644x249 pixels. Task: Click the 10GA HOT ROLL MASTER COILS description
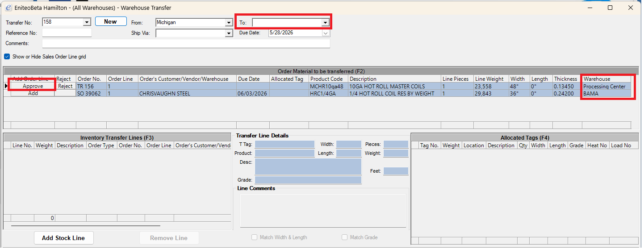(394, 86)
